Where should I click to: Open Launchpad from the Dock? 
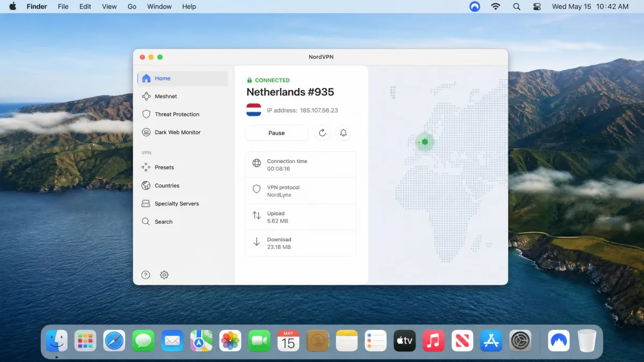[x=85, y=341]
